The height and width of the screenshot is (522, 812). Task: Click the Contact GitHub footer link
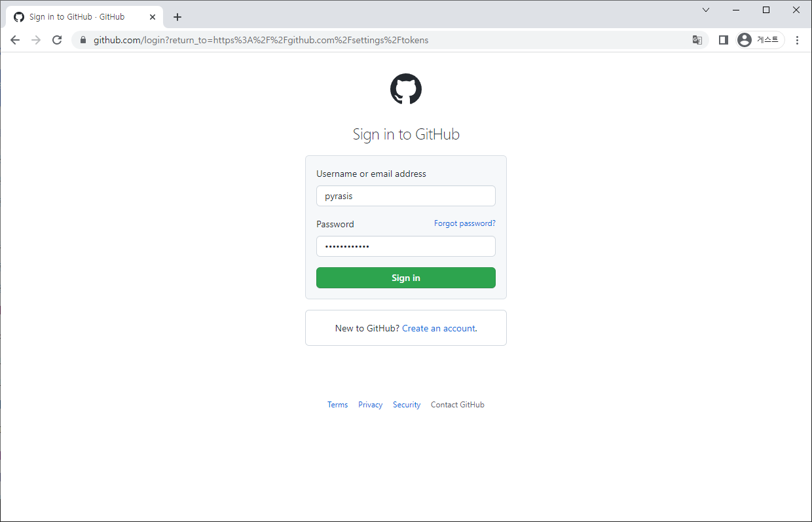click(457, 405)
